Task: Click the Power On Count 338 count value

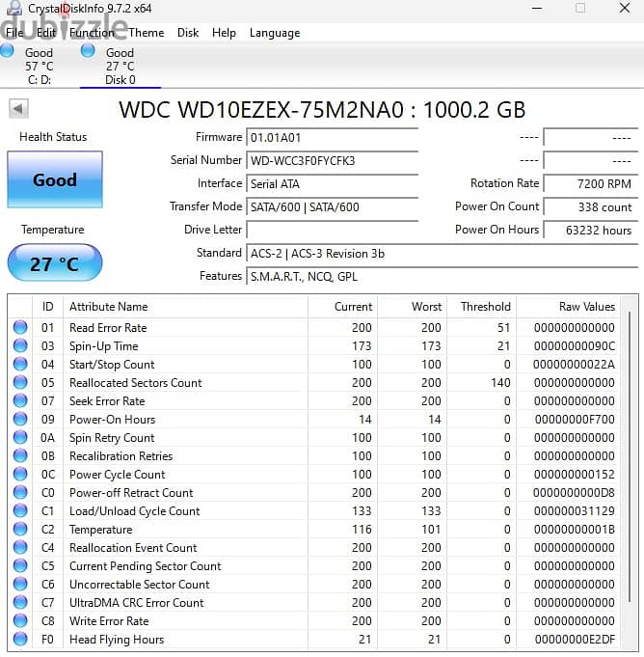Action: (x=591, y=206)
